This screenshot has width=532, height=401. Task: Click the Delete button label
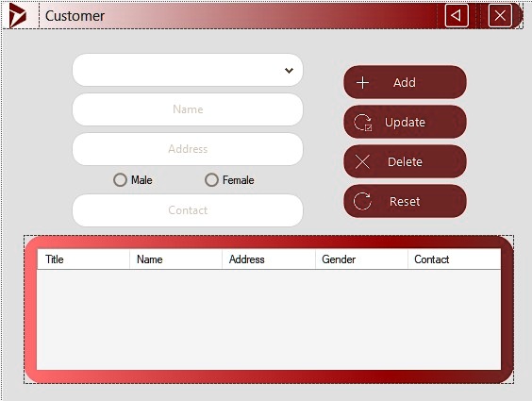click(405, 162)
